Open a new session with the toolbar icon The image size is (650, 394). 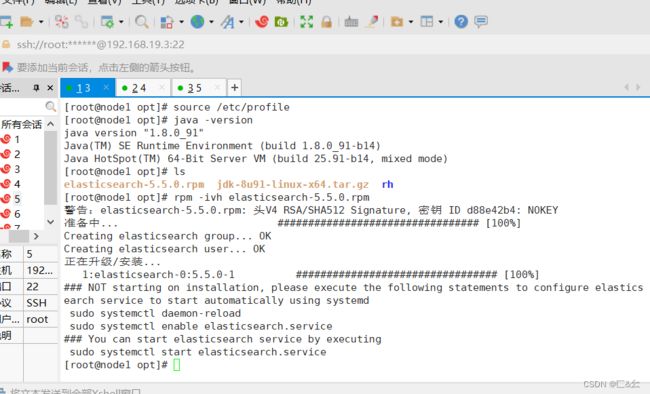coord(6,22)
